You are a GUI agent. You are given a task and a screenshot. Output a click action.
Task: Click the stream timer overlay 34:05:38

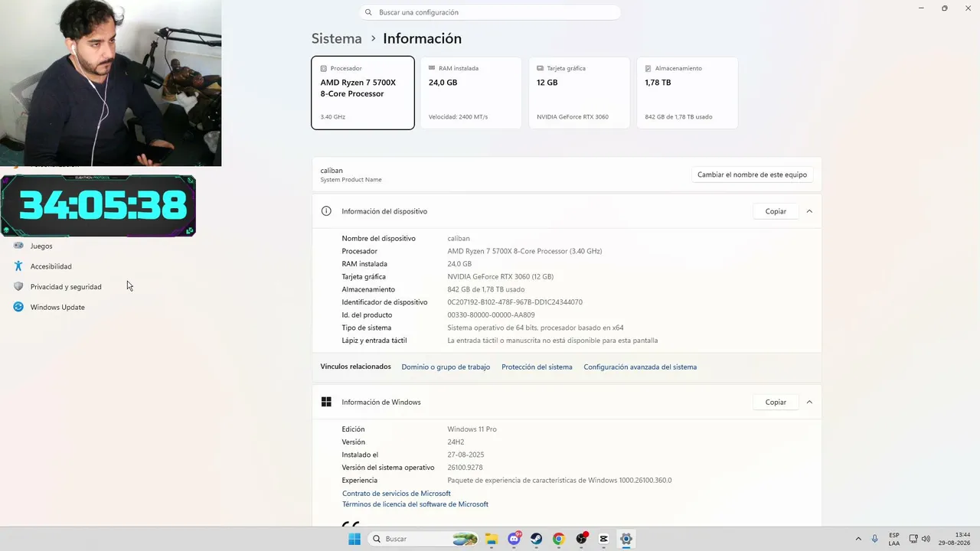98,205
